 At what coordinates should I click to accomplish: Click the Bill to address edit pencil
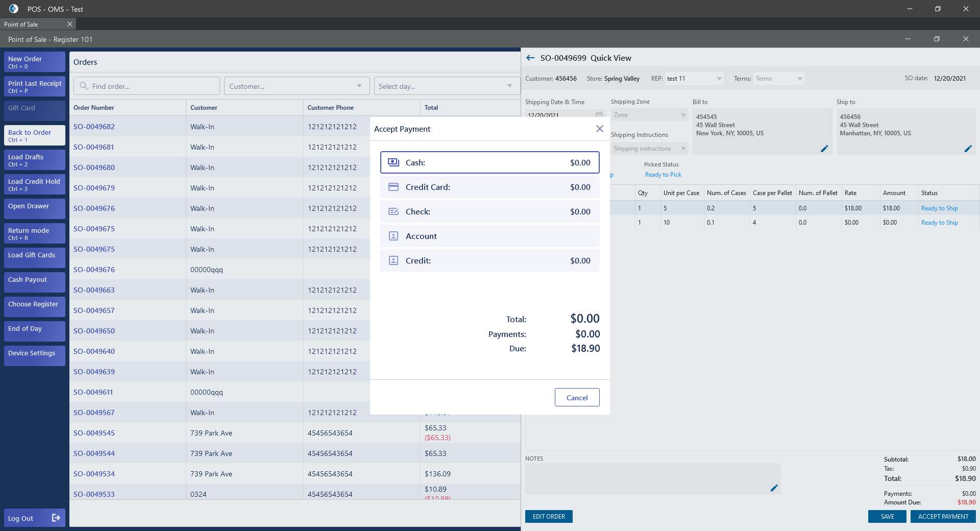824,149
